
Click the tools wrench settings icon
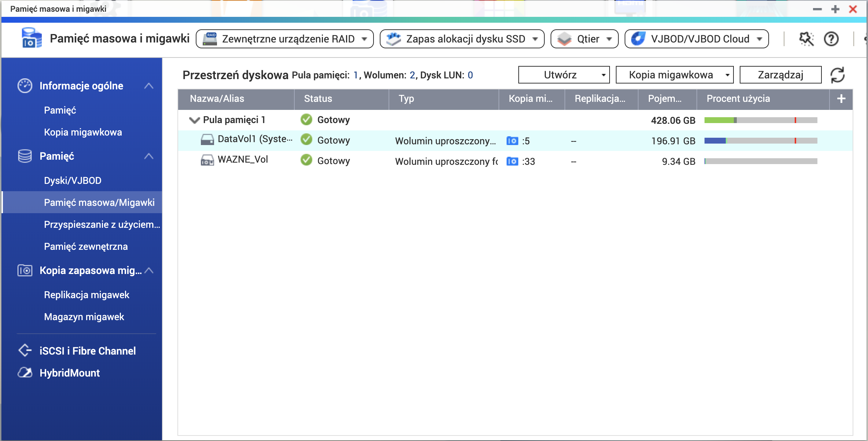[806, 39]
